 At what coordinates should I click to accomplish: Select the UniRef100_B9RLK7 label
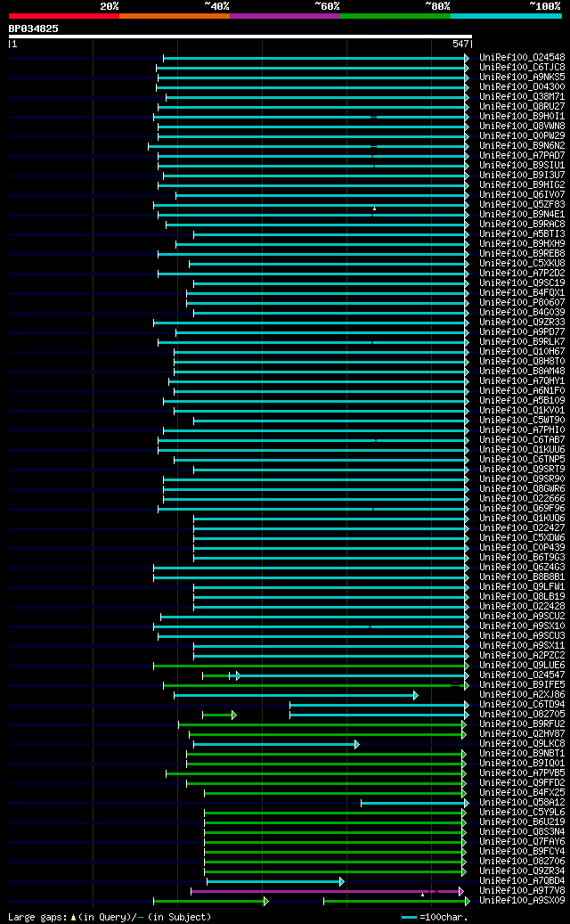coord(522,342)
